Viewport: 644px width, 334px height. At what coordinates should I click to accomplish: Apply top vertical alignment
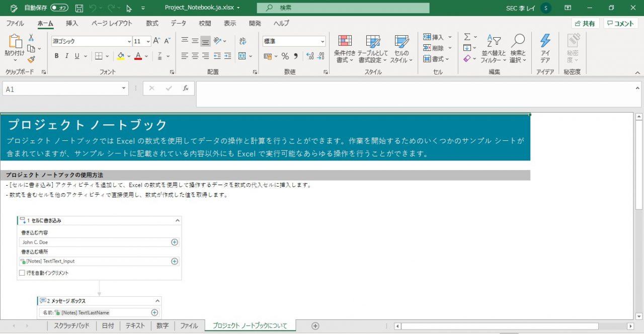tap(185, 41)
